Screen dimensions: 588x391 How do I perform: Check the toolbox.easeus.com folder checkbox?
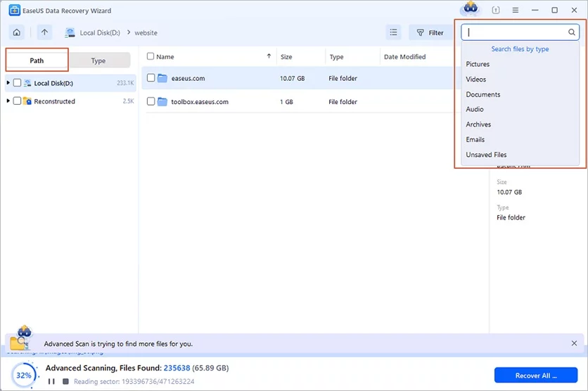[151, 101]
